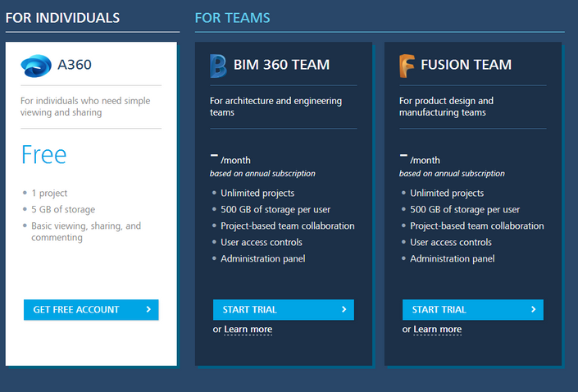This screenshot has width=578, height=392.
Task: Click '5 GB of storage' bullet
Action: (63, 209)
